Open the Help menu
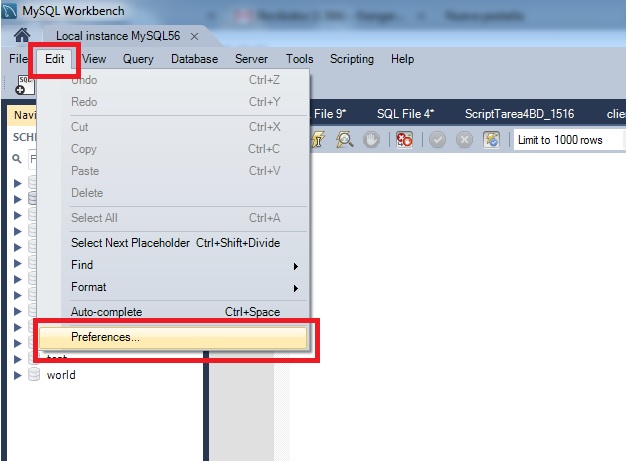Image resolution: width=627 pixels, height=461 pixels. pyautogui.click(x=402, y=59)
